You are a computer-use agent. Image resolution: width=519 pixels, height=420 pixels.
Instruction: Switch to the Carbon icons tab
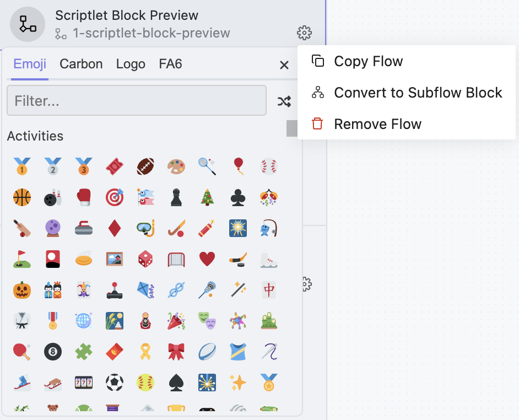pyautogui.click(x=81, y=64)
